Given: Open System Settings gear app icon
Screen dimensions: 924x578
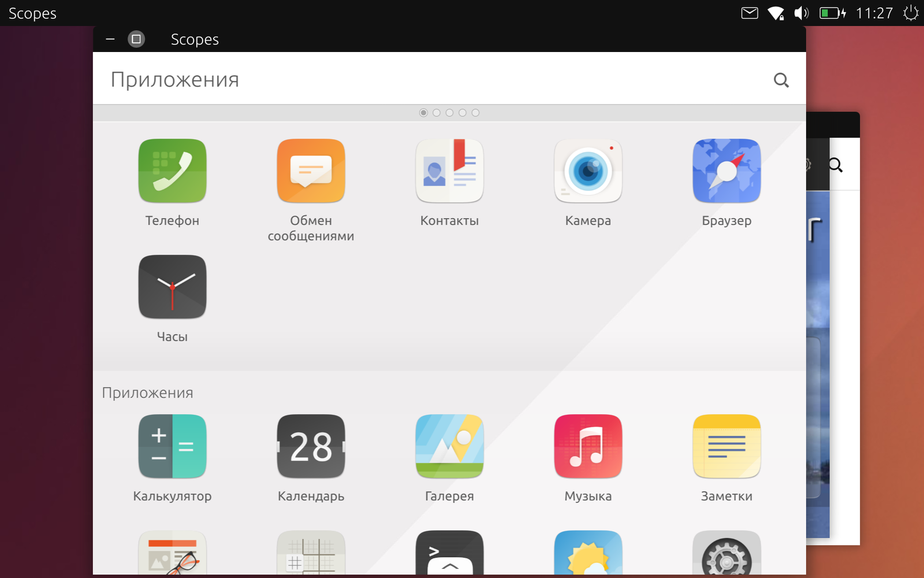Looking at the screenshot, I should click(x=726, y=553).
